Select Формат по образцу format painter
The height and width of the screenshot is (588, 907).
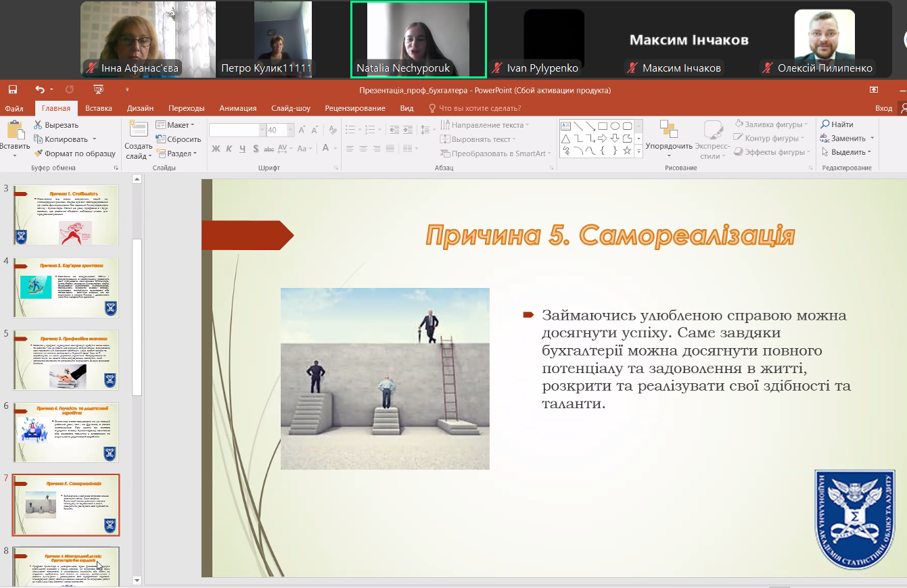pos(74,153)
